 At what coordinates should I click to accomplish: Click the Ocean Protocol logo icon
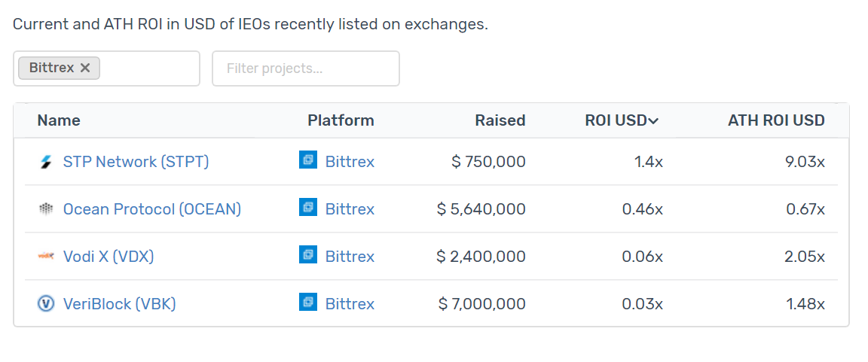coord(46,209)
